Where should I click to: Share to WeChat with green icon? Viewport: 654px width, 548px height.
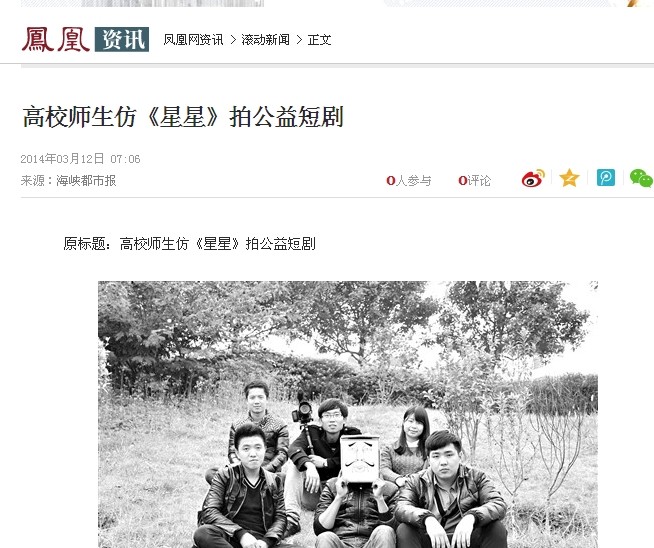point(641,178)
